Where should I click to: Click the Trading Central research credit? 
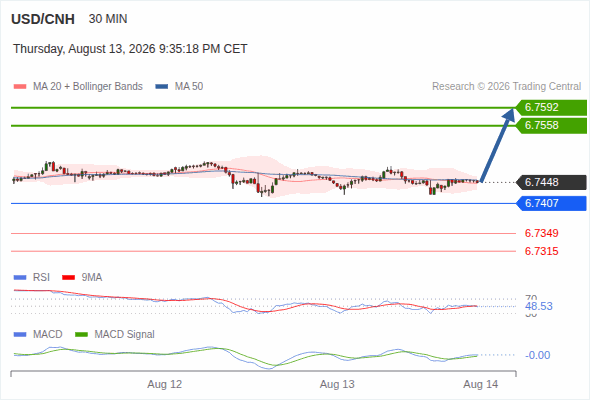(x=506, y=87)
